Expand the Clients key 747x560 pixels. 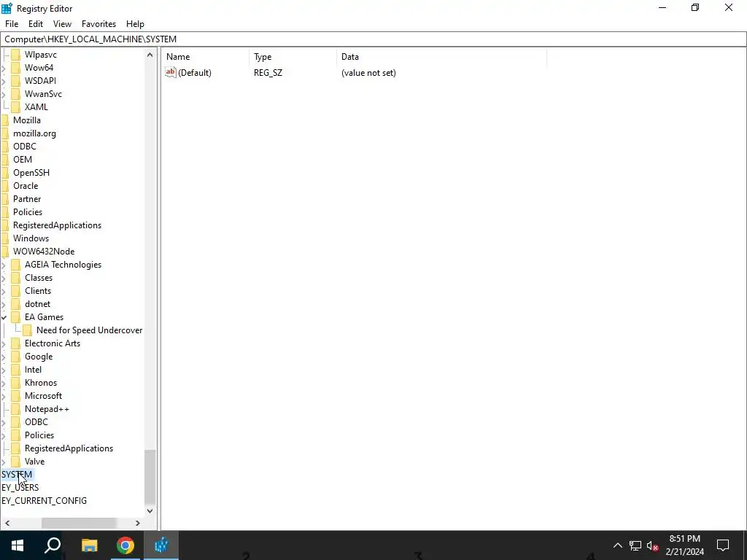4,291
